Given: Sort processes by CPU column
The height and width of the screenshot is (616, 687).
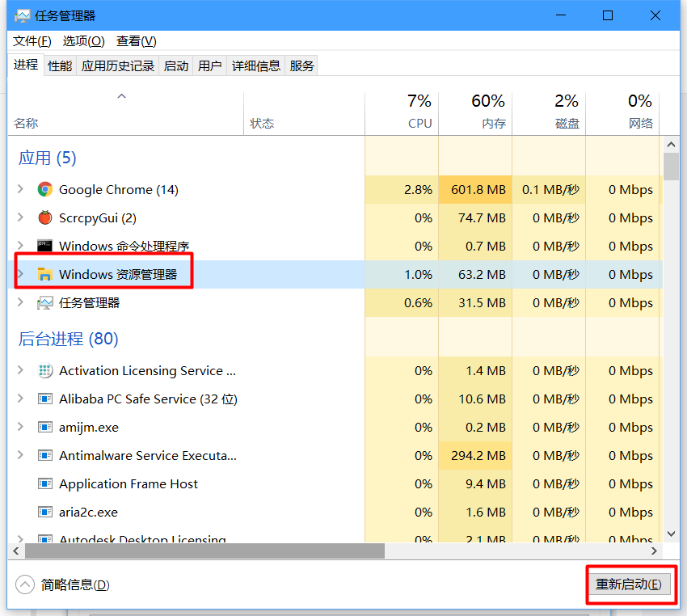Looking at the screenshot, I should point(402,113).
